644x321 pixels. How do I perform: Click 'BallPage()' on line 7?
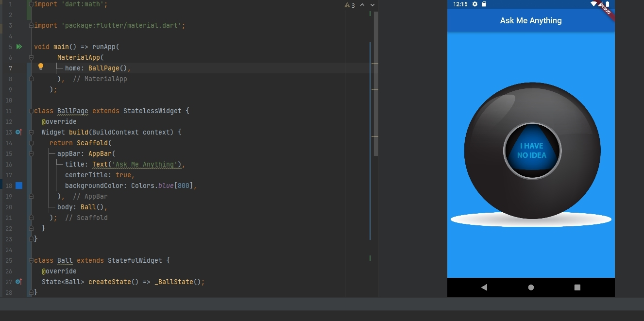coord(108,68)
